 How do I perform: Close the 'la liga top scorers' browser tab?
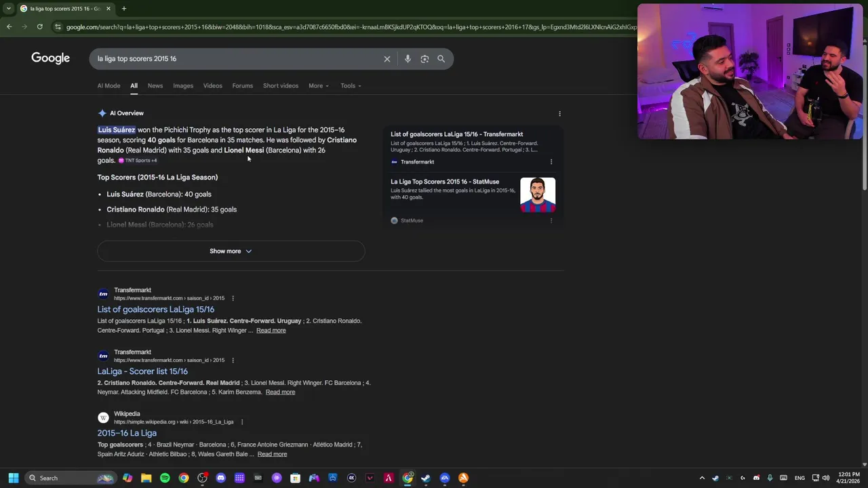pyautogui.click(x=108, y=9)
